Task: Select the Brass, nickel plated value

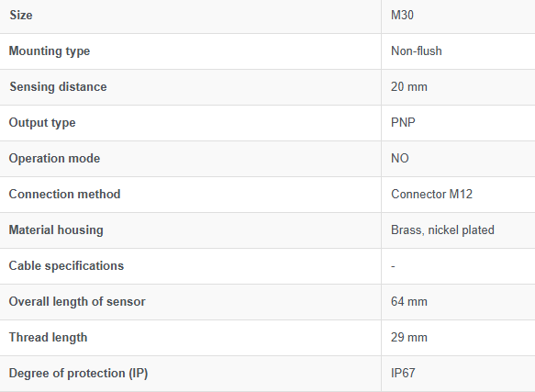Action: 442,230
